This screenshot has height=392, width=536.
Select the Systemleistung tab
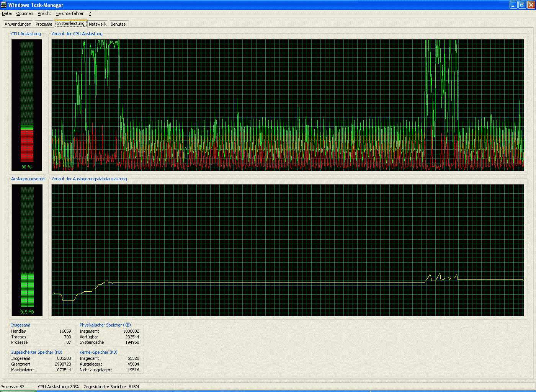coord(70,24)
